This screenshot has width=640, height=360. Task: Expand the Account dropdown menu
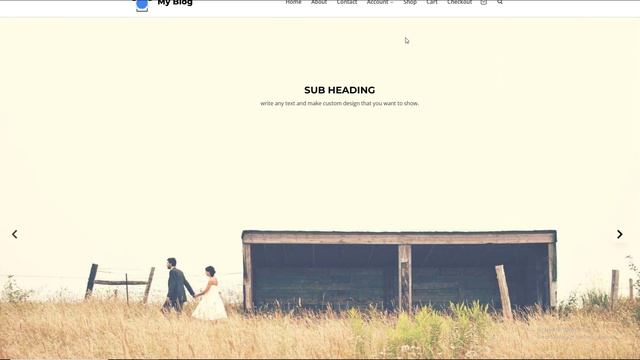click(380, 2)
